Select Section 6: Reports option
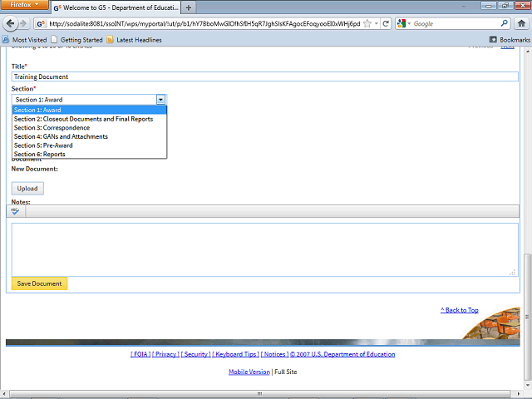Viewport: 532px width, 399px height. click(90, 154)
